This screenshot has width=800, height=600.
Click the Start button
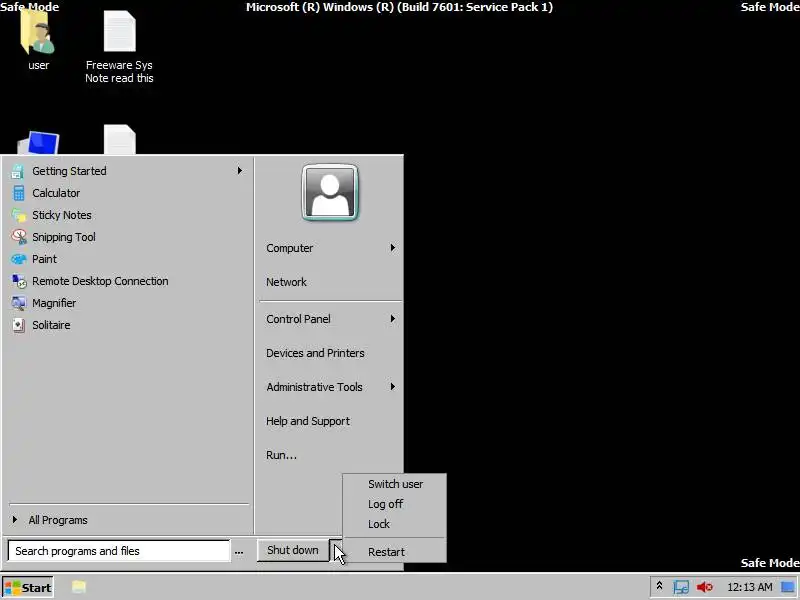pos(28,588)
